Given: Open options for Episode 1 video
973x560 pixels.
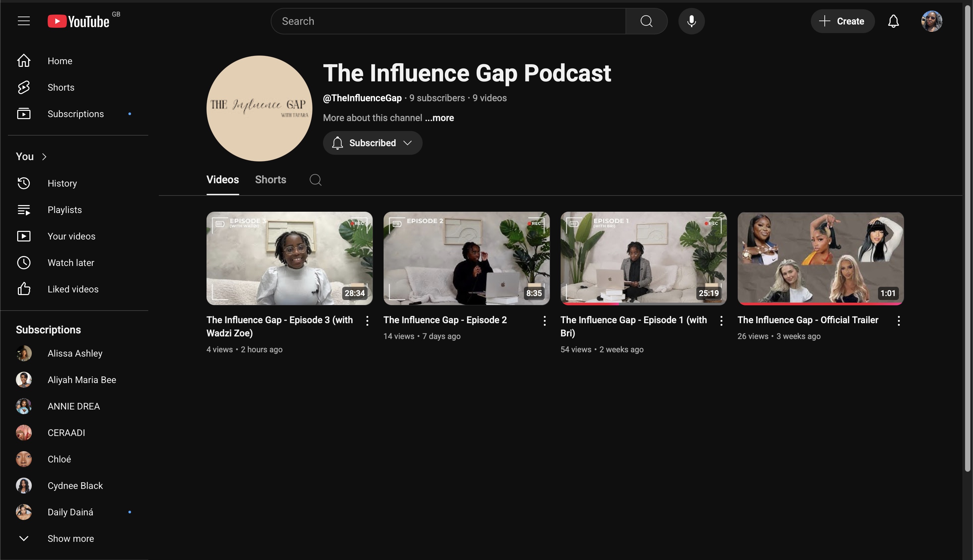Looking at the screenshot, I should pos(721,321).
